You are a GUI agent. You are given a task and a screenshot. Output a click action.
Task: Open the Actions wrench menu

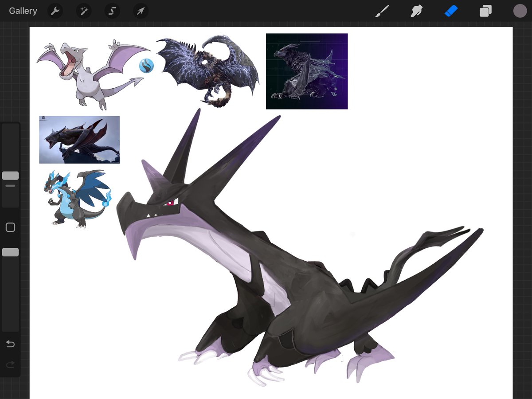tap(55, 11)
